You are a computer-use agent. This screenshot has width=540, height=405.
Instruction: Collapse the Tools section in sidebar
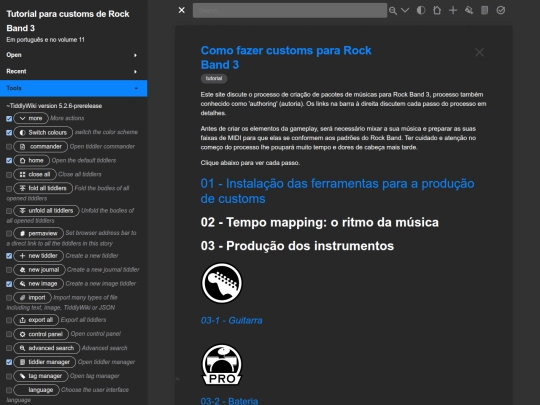(73, 88)
